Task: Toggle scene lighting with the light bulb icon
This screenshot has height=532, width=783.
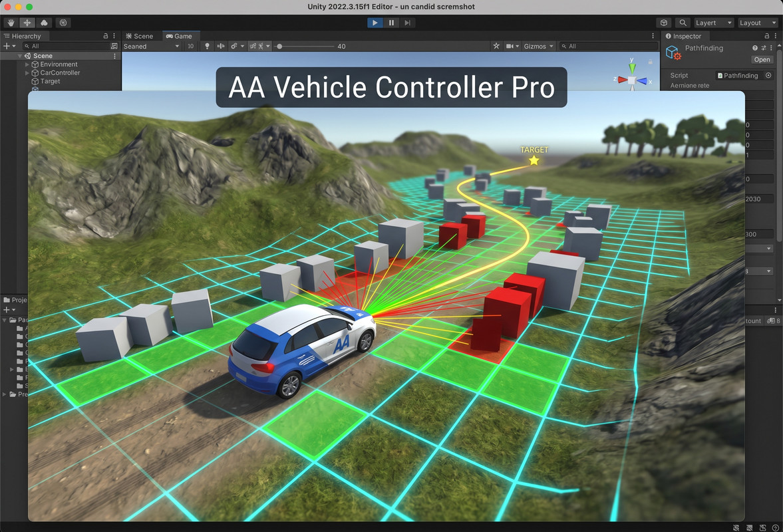Action: (x=208, y=46)
